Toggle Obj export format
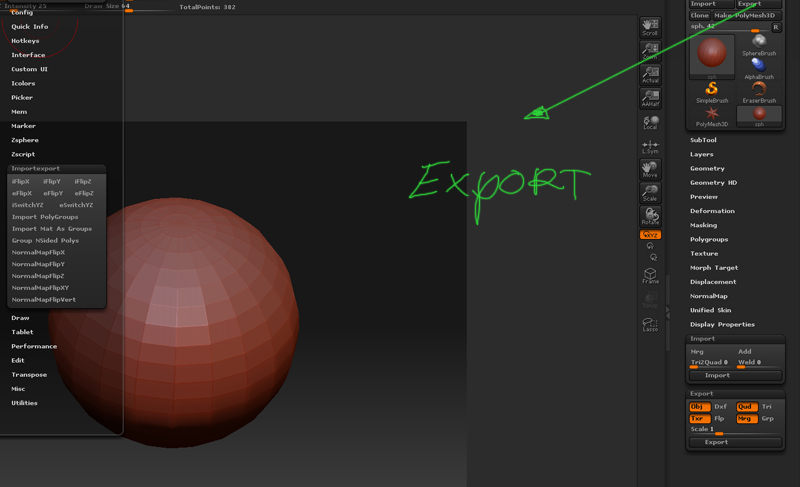 (x=699, y=406)
